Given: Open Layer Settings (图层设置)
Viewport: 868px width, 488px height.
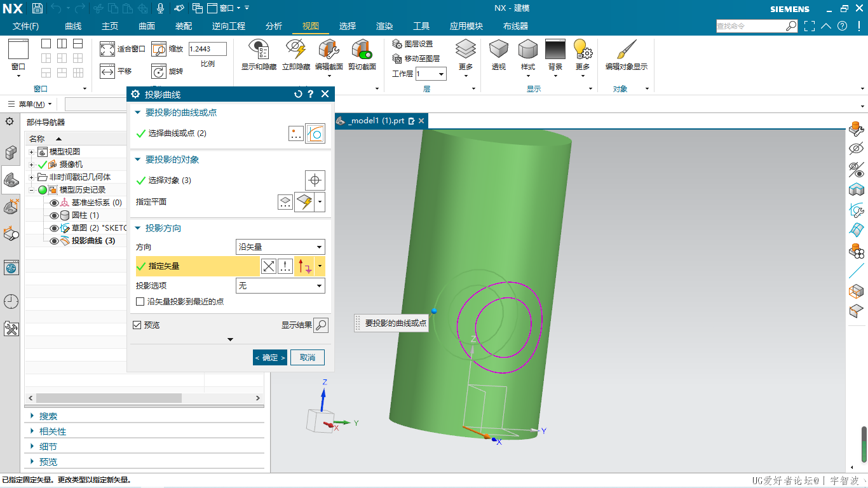Looking at the screenshot, I should [412, 44].
